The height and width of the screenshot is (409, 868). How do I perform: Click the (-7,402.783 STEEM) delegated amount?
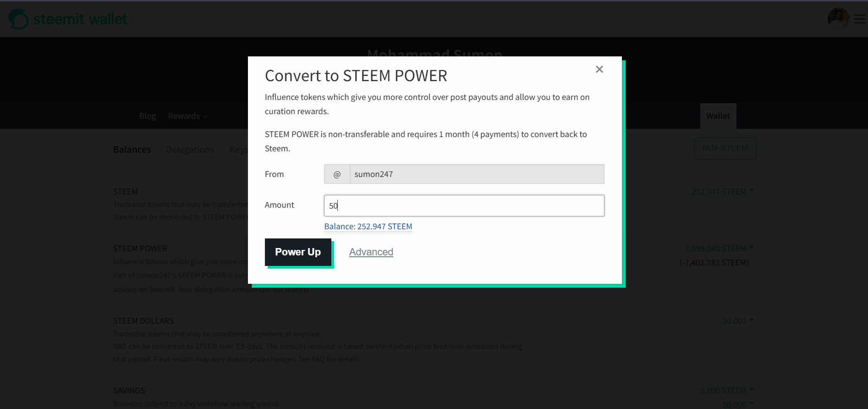pos(714,263)
